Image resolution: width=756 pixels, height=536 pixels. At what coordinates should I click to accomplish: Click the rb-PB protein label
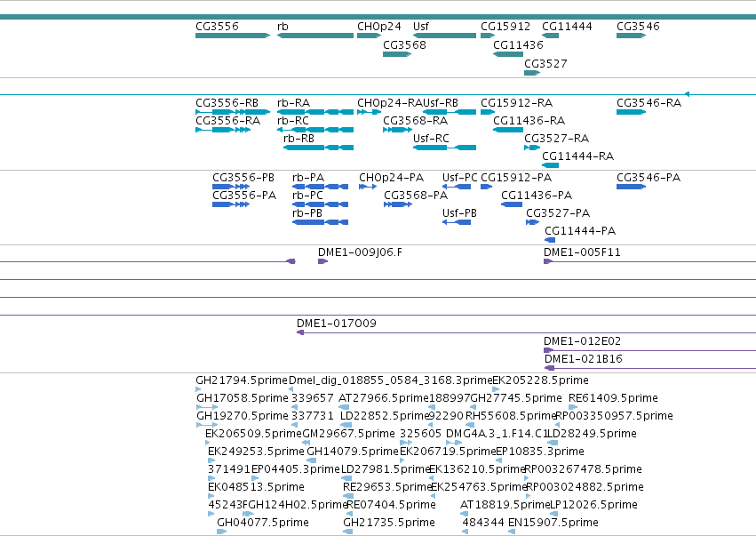(307, 213)
